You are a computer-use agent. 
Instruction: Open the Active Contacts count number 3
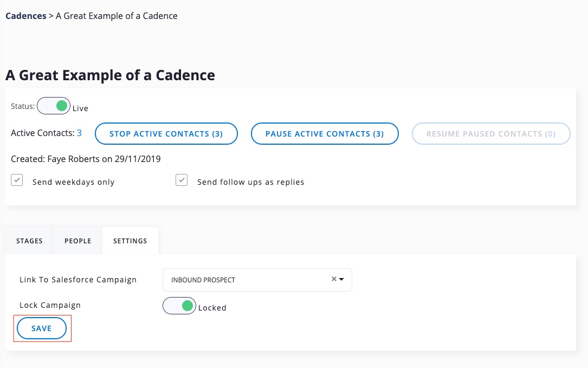point(79,133)
